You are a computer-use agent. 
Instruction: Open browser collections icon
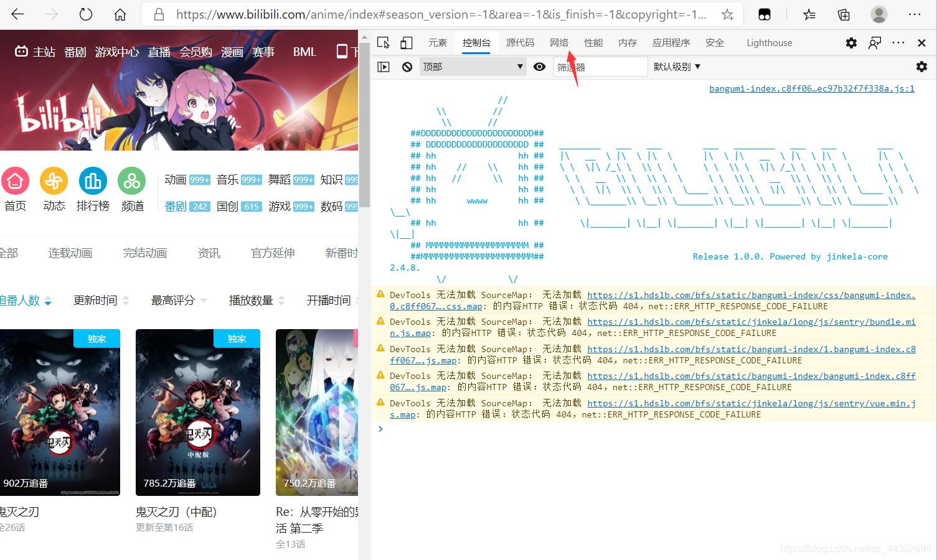[844, 14]
